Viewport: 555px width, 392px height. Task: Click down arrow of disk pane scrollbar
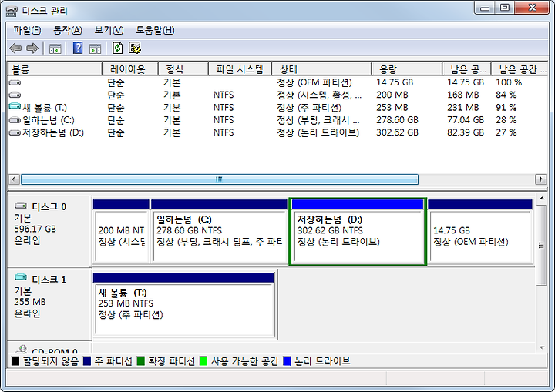coord(542,347)
